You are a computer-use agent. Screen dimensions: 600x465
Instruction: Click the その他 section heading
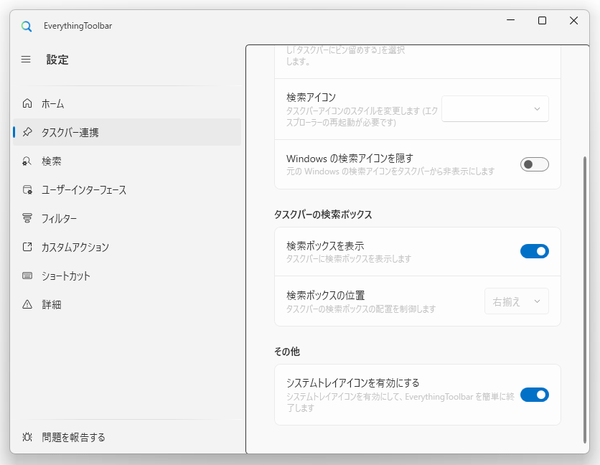287,351
